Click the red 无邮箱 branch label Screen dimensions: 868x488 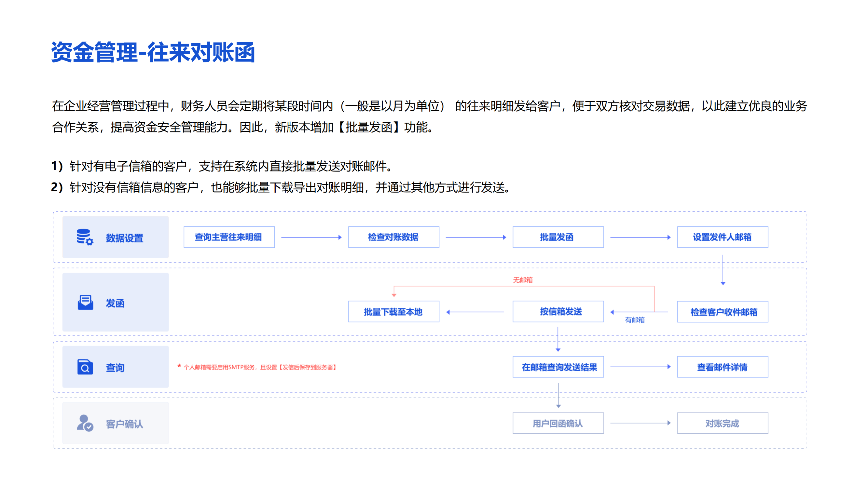523,280
